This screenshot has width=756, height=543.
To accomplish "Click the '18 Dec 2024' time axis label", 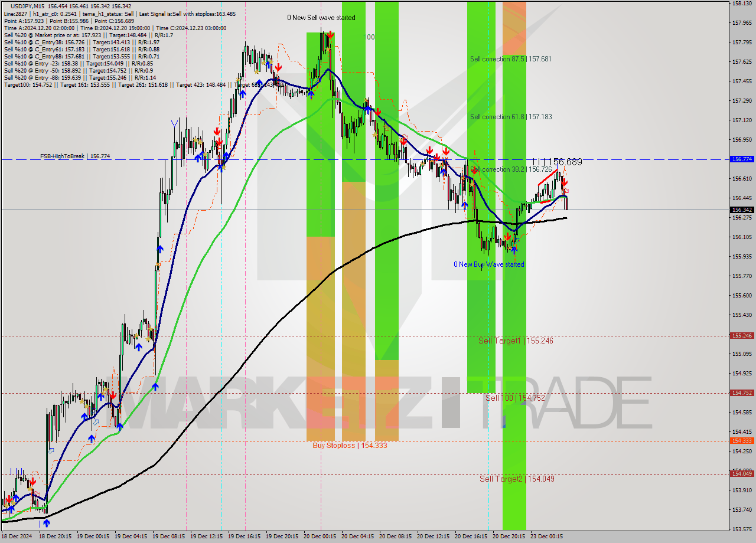I will 18,537.
